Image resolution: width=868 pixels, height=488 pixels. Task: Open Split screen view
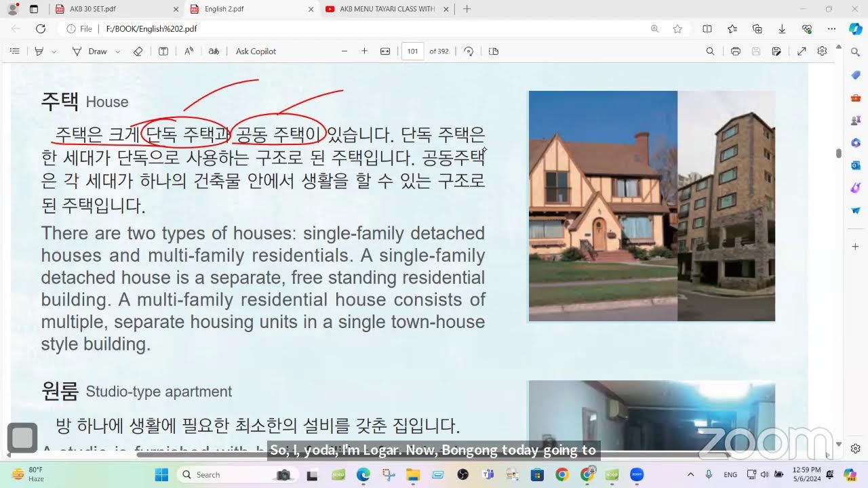tap(707, 29)
